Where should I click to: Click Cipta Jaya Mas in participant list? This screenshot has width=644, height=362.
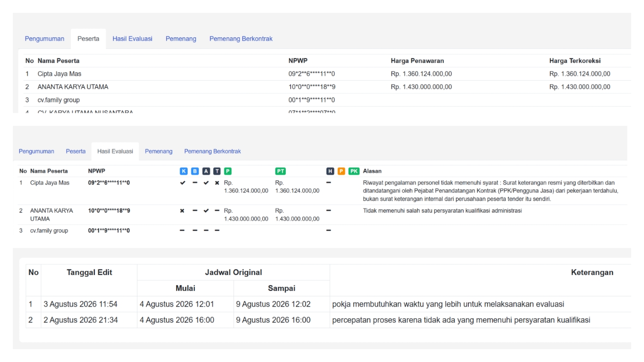point(59,74)
